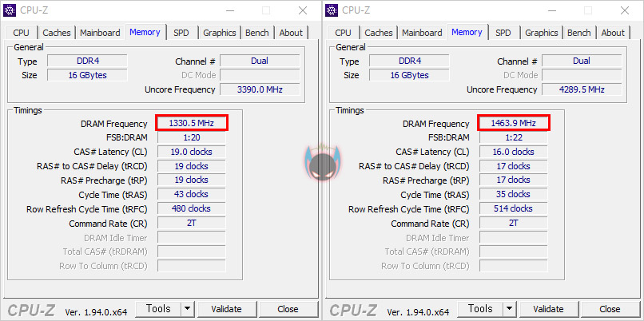This screenshot has width=644, height=321.
Task: Click Validate in the right window
Action: [x=548, y=309]
